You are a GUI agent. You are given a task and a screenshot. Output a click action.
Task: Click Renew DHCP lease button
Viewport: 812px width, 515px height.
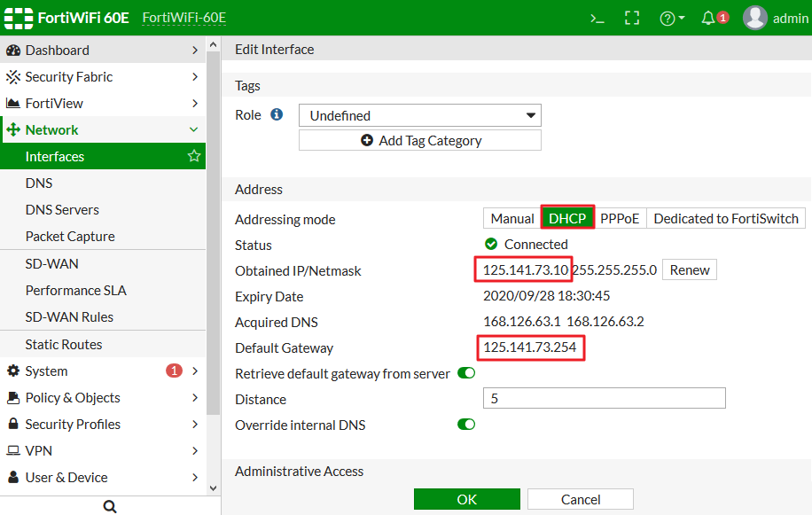pos(690,269)
